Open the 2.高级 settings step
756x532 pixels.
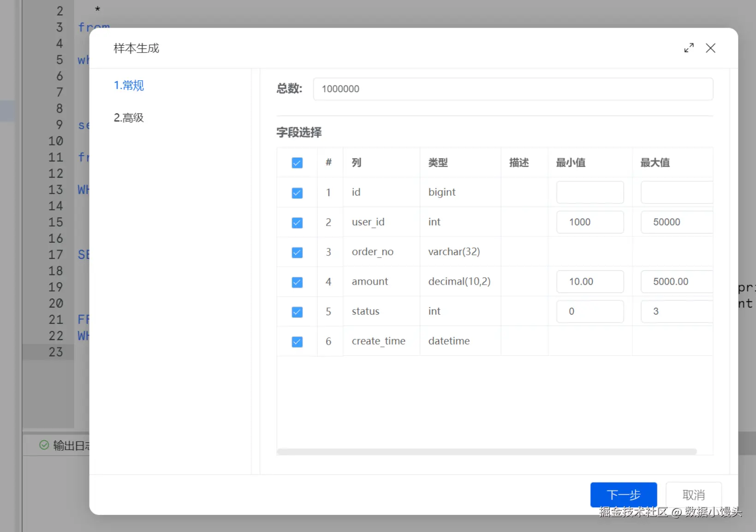click(x=129, y=118)
